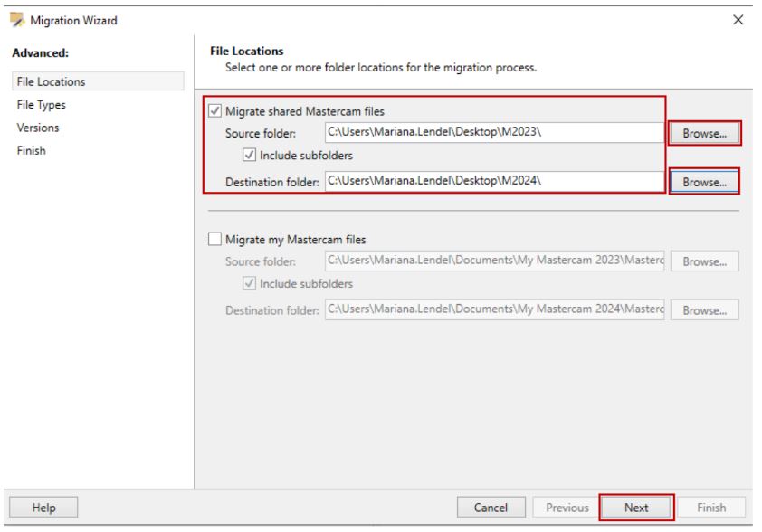
Task: Toggle Include subfolders under shared files
Action: pos(249,155)
